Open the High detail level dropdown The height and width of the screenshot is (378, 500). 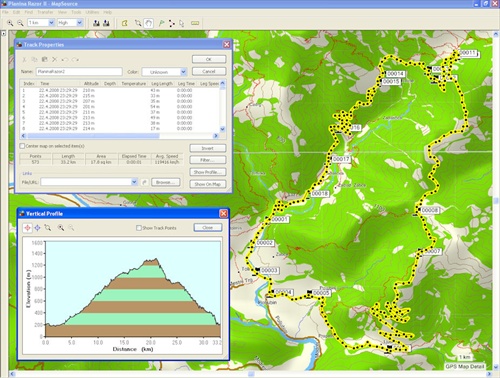pos(80,23)
